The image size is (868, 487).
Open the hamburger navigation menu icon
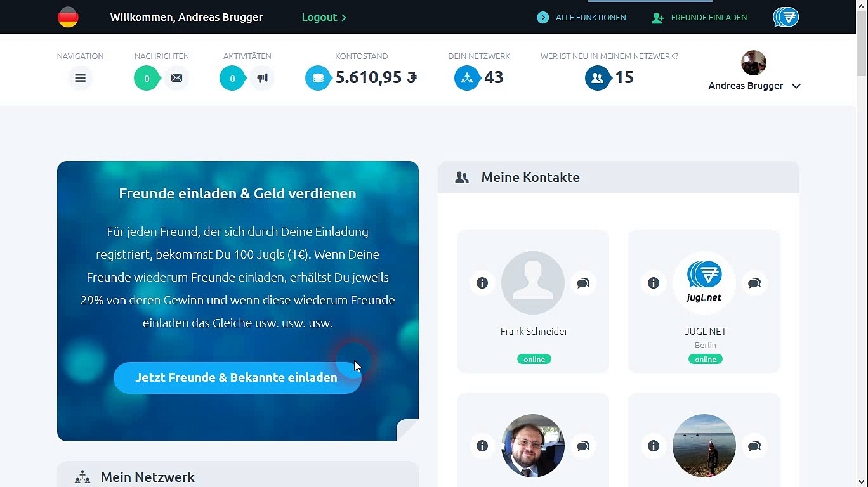[80, 78]
